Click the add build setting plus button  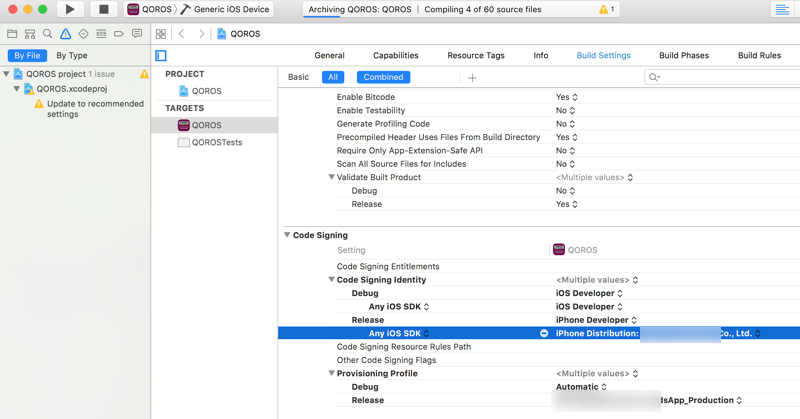click(x=472, y=77)
